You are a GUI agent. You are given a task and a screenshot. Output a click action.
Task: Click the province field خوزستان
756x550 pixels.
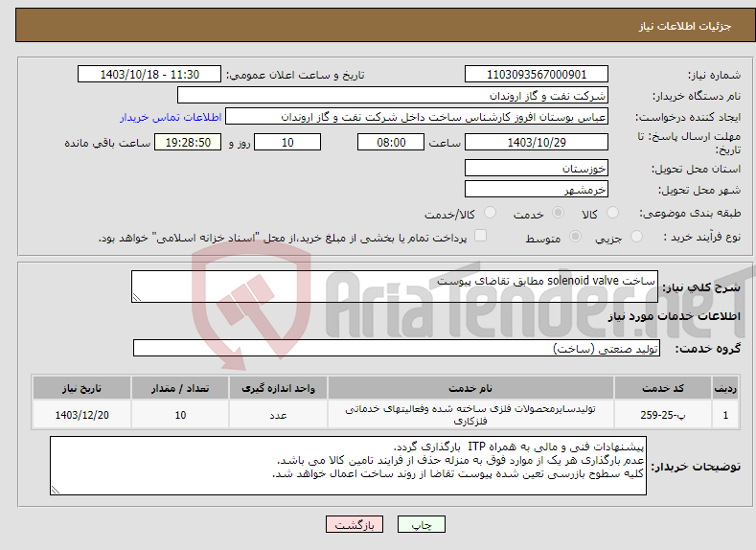(x=537, y=169)
